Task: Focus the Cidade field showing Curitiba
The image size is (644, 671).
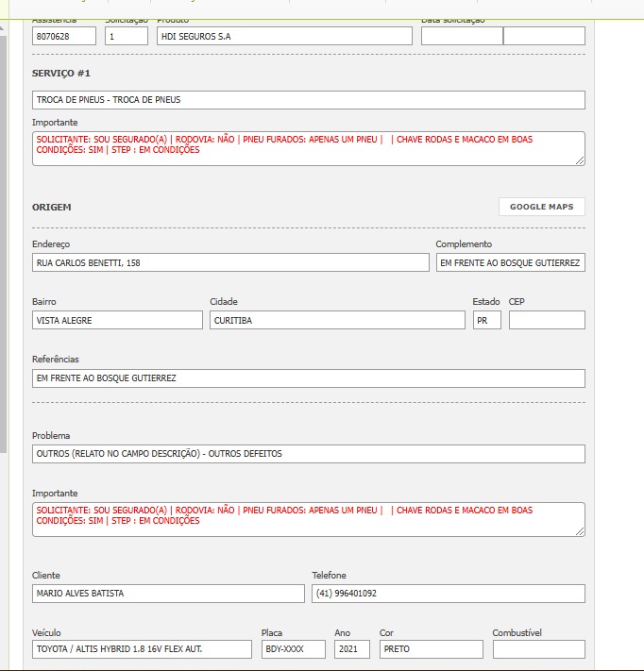Action: pyautogui.click(x=337, y=320)
